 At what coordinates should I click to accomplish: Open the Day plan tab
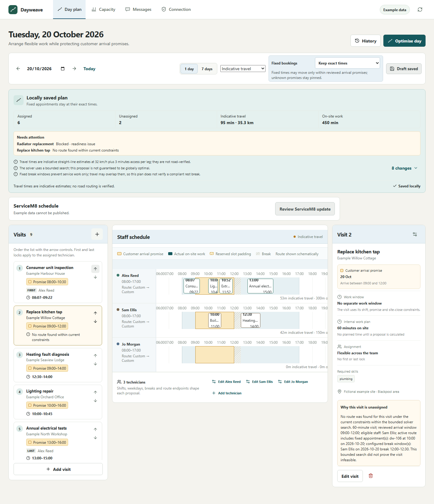(69, 10)
